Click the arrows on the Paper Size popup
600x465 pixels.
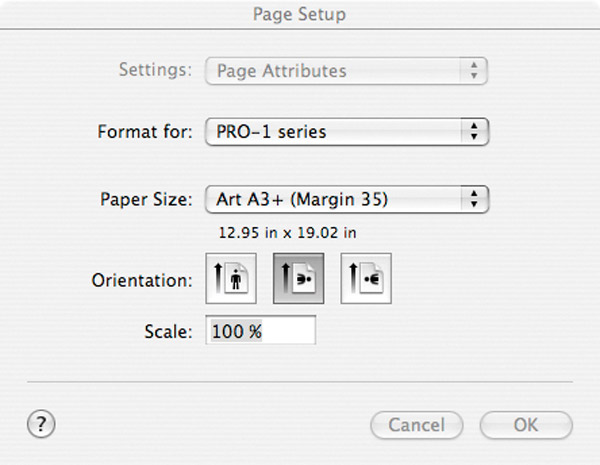click(474, 199)
